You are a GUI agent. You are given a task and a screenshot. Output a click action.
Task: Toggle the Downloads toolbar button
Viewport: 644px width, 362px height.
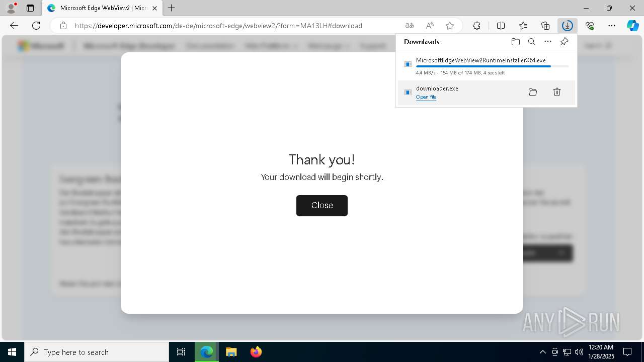568,26
